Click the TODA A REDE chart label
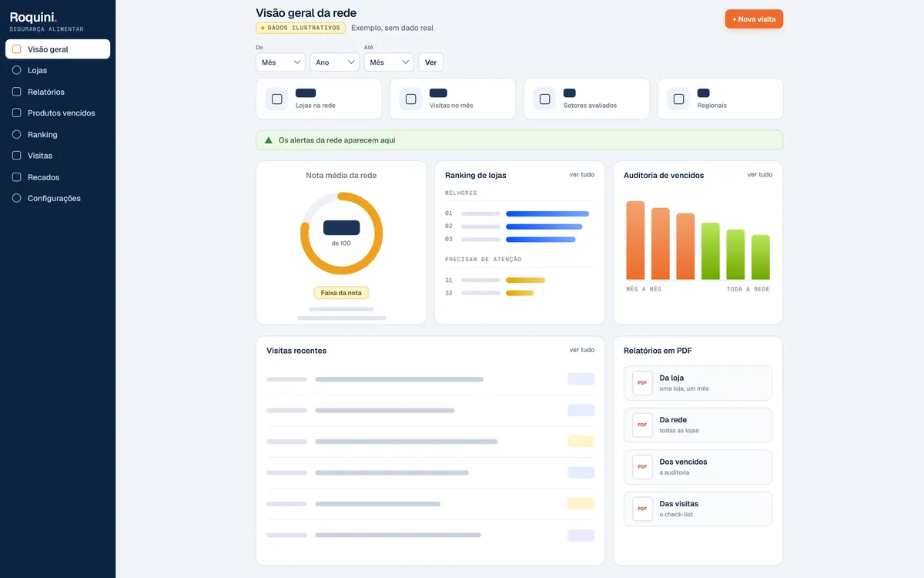Viewport: 924px width, 578px height. coord(748,289)
